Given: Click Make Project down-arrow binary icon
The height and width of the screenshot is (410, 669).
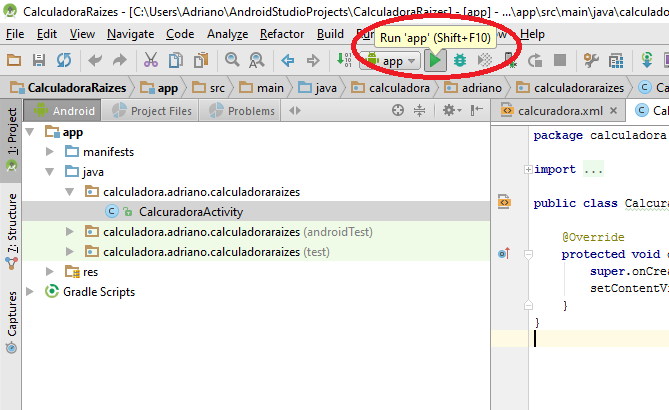Looking at the screenshot, I should tap(344, 60).
